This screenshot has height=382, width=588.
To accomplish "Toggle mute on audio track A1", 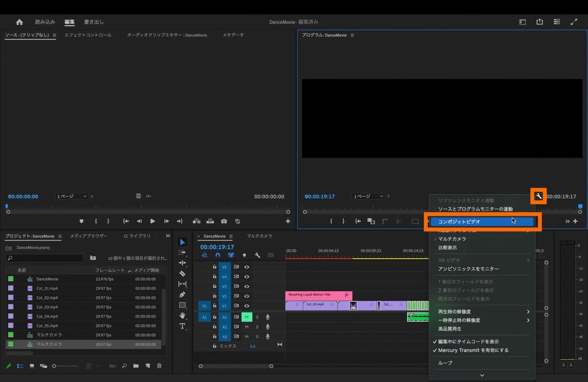I will 247,317.
